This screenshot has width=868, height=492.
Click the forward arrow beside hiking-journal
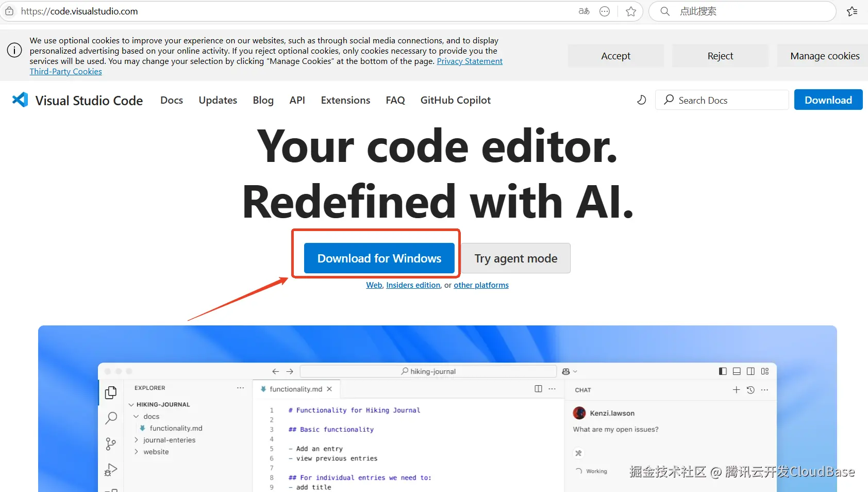click(290, 371)
